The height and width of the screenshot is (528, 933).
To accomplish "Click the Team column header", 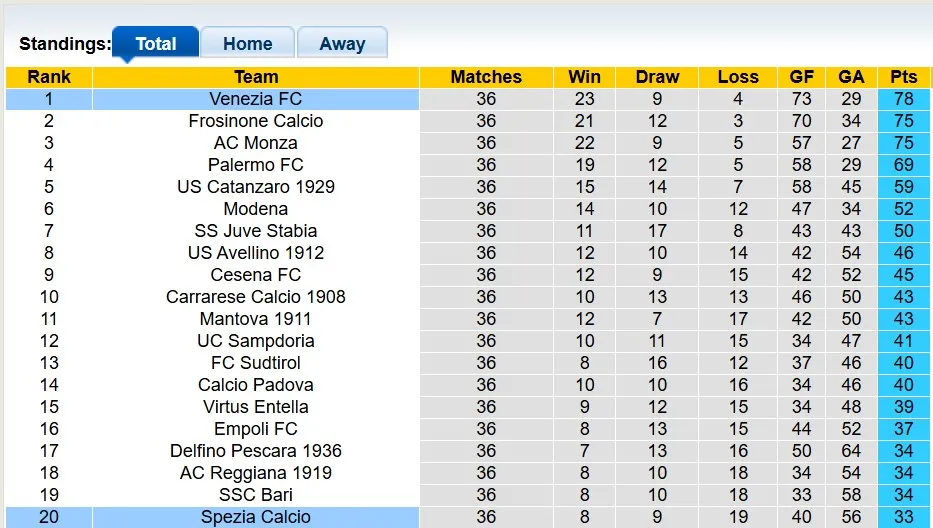I will (256, 77).
